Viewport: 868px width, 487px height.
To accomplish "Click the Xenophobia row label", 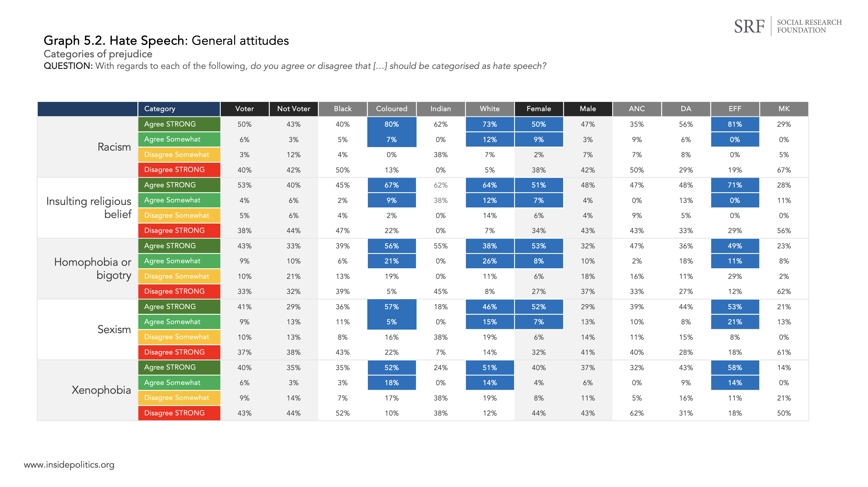I will pyautogui.click(x=101, y=390).
